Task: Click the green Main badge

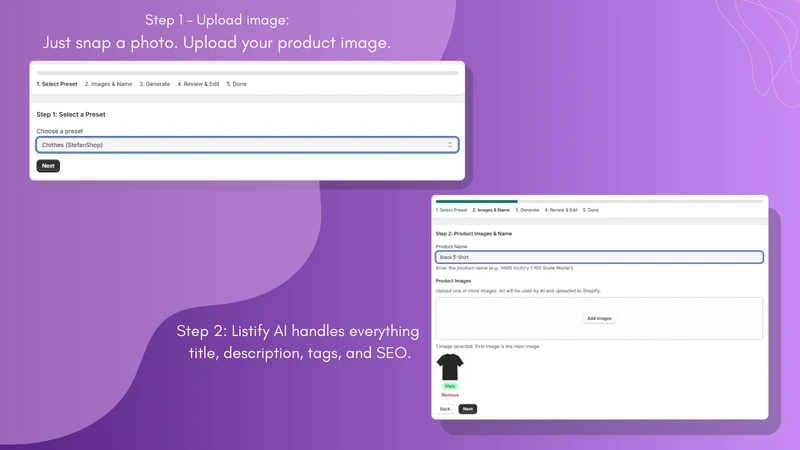Action: (x=449, y=386)
